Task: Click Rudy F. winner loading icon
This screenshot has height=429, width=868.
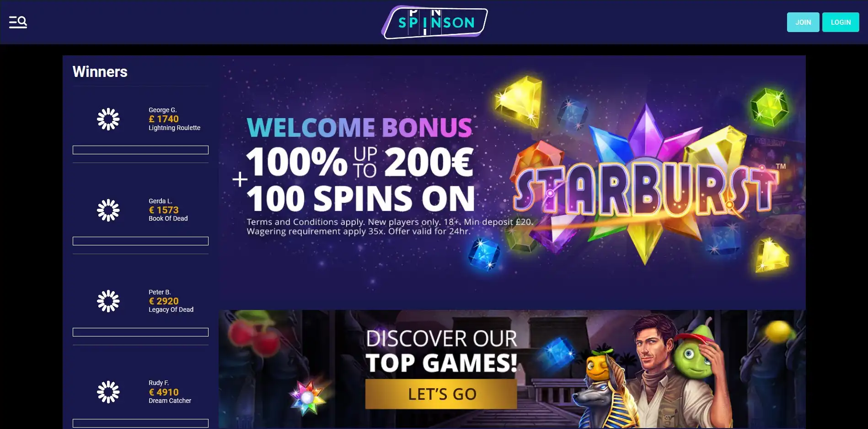Action: [108, 392]
